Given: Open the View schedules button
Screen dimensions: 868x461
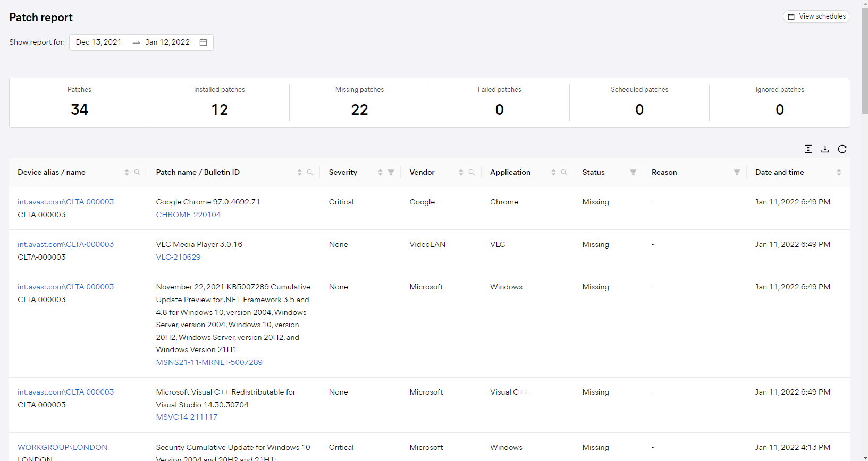Looking at the screenshot, I should (816, 16).
